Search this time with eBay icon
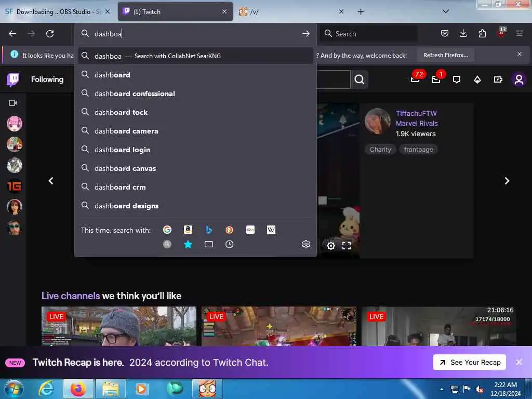The width and height of the screenshot is (532, 399). pos(250,230)
